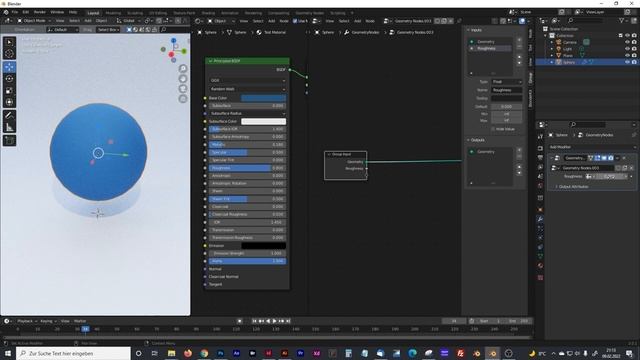This screenshot has width=640, height=360.
Task: Open the socket Type Float dropdown
Action: [x=507, y=82]
